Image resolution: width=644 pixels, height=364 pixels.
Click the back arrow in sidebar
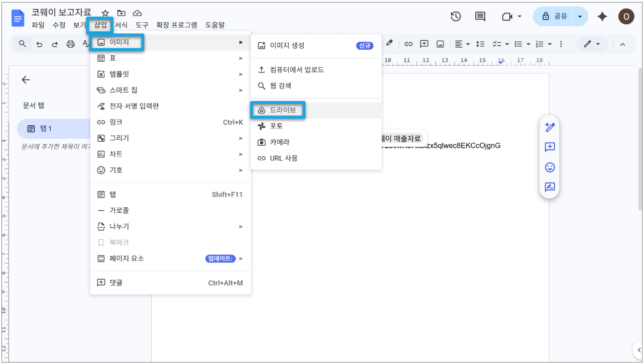(x=26, y=80)
